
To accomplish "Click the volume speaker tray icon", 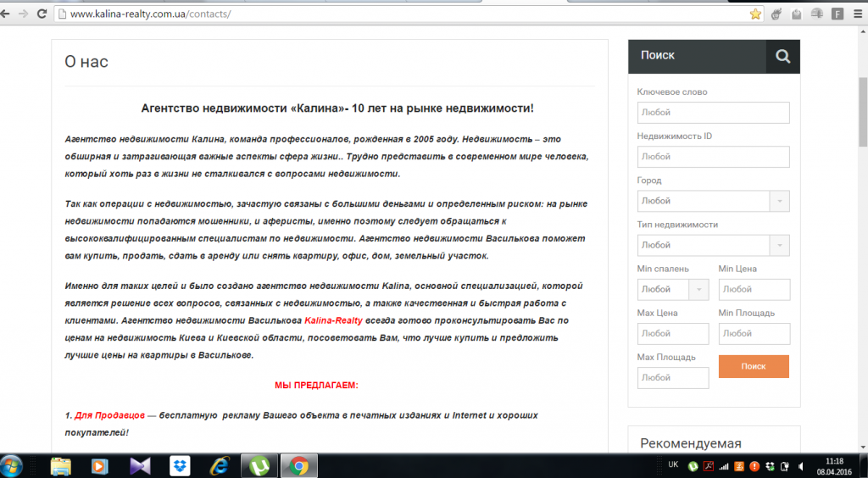I will coord(800,466).
